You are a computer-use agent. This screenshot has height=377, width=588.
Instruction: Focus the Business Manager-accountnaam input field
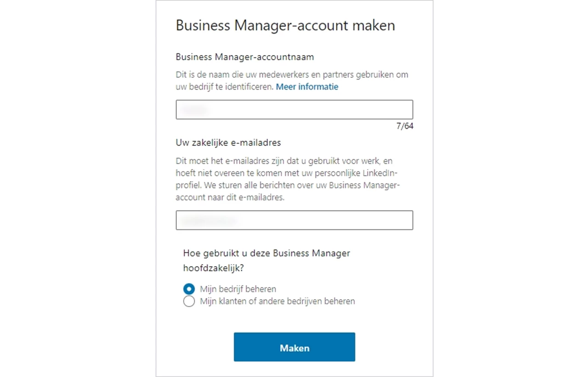tap(294, 109)
